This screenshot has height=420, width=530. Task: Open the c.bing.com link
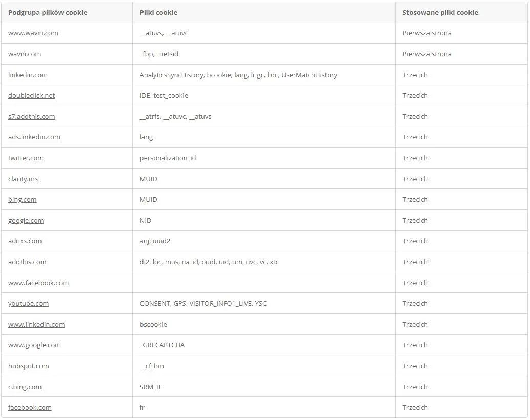25,387
